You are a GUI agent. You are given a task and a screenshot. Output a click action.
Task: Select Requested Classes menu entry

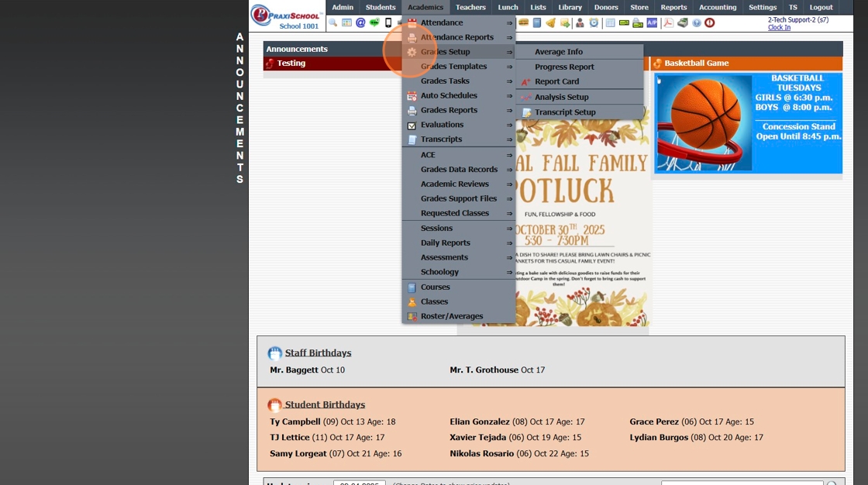point(454,213)
